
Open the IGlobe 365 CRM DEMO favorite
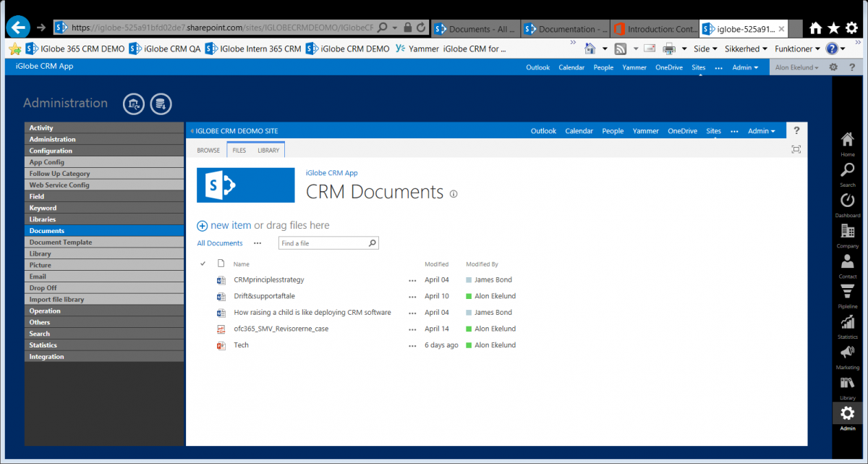coord(75,49)
